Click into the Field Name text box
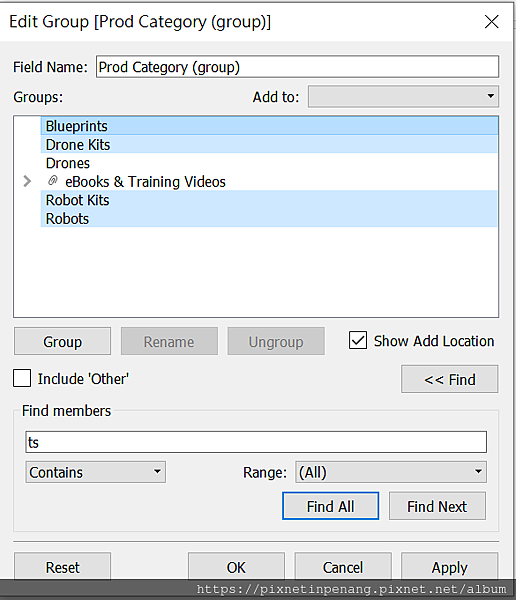Screen dimensions: 516x600 pyautogui.click(x=297, y=67)
